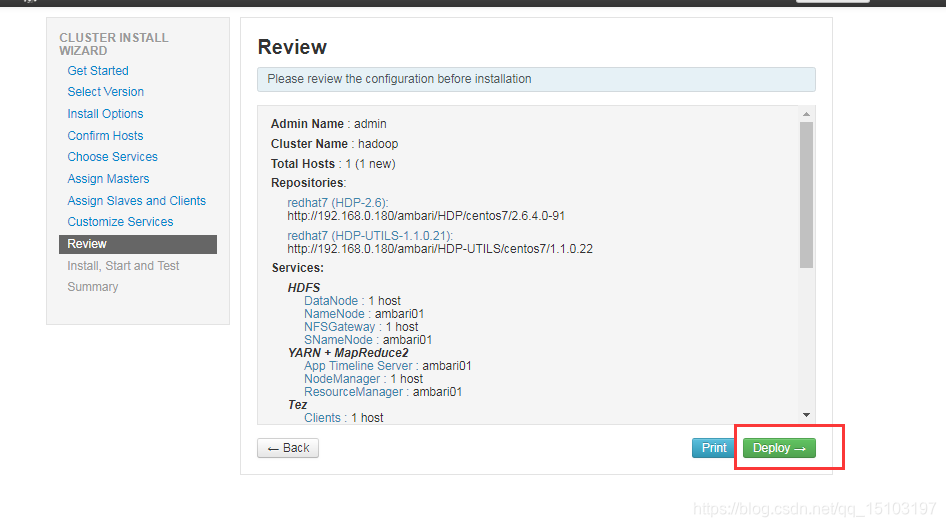Click the NodeManager : 1 host entry
Viewport: 946px width, 527px height.
coord(363,379)
